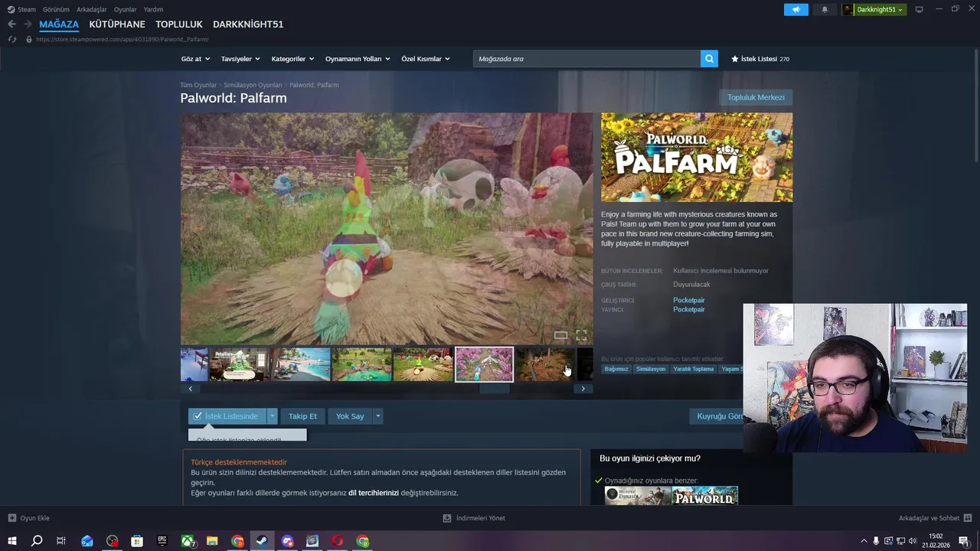Click the Yaratık Toplama tag
980x551 pixels.
coord(693,369)
